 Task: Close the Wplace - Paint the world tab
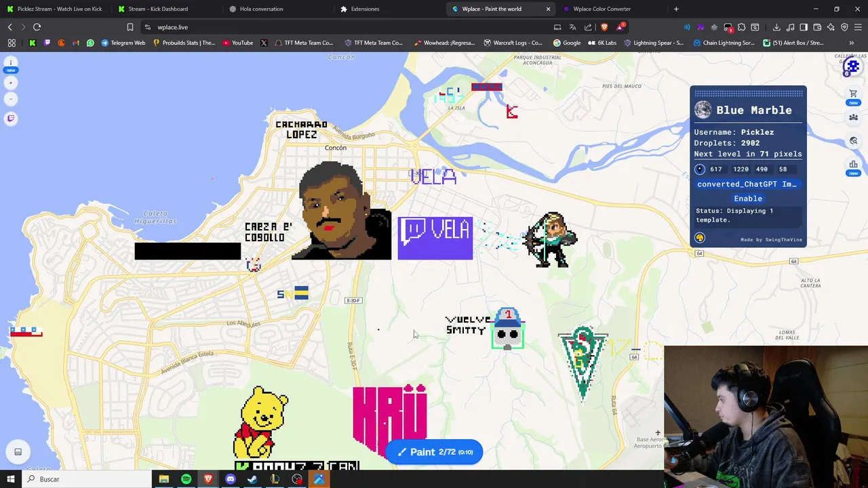(x=548, y=9)
